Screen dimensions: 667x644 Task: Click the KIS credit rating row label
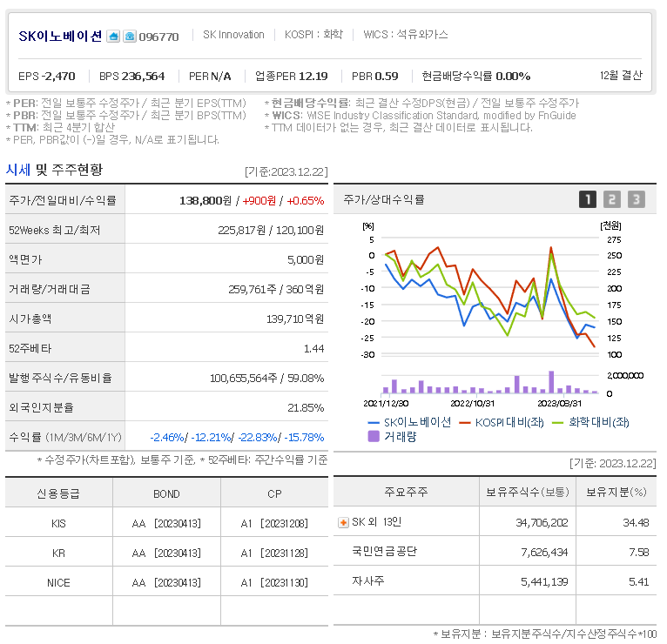[58, 523]
